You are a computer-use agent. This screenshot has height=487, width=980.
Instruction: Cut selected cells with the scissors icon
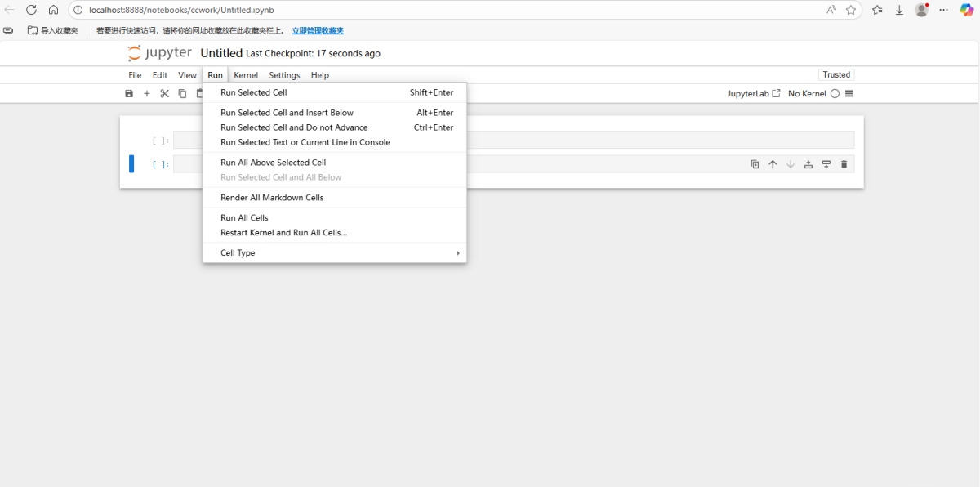(x=164, y=93)
